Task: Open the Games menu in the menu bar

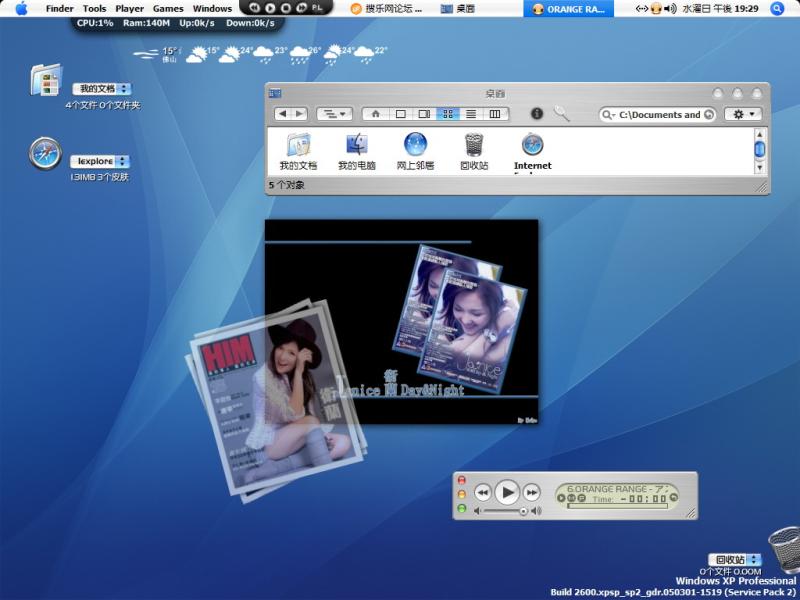Action: coord(168,8)
